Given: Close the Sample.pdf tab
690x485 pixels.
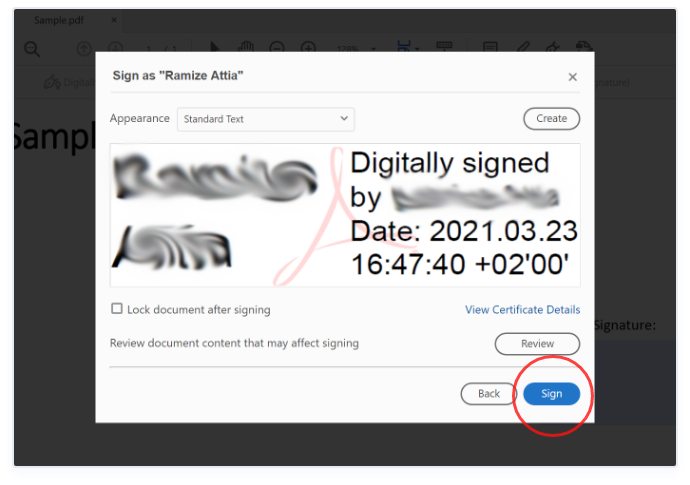Looking at the screenshot, I should click(x=114, y=20).
